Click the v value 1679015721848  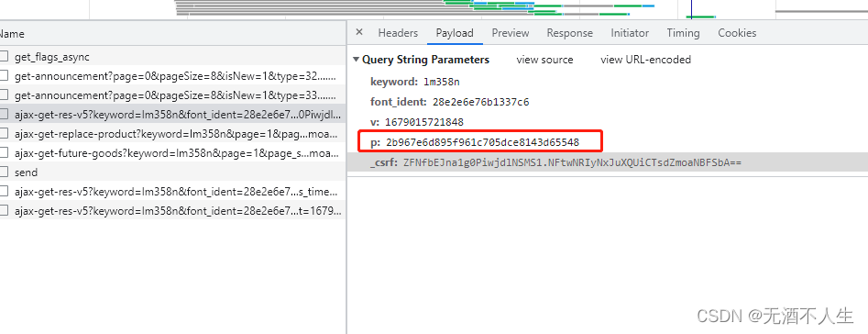click(424, 122)
